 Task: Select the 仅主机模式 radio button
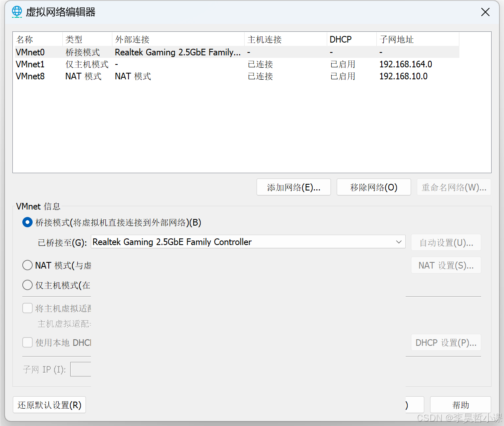tap(27, 285)
